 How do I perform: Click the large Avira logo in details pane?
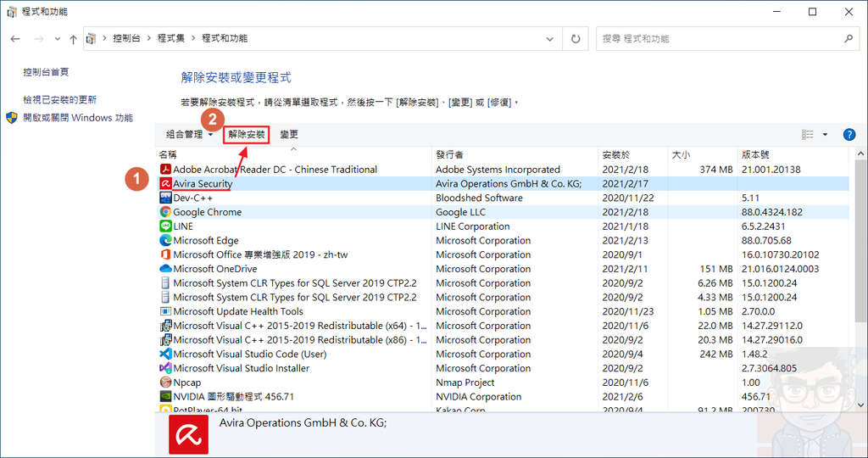(189, 435)
